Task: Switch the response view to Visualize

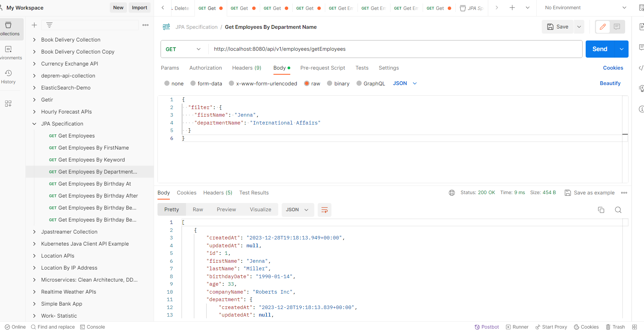Action: [260, 210]
